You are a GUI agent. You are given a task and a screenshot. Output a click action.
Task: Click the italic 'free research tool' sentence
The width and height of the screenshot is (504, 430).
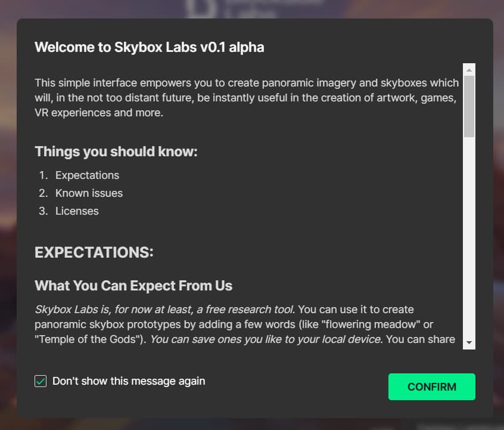(x=165, y=310)
